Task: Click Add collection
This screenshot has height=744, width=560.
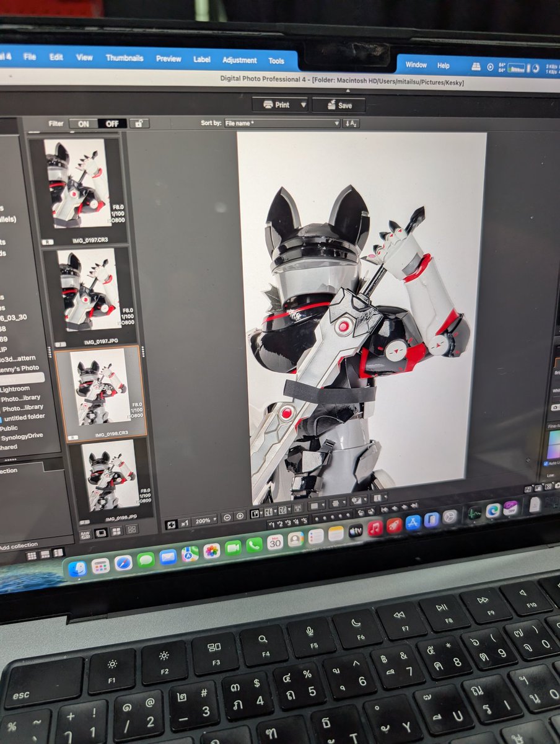Action: 19,546
